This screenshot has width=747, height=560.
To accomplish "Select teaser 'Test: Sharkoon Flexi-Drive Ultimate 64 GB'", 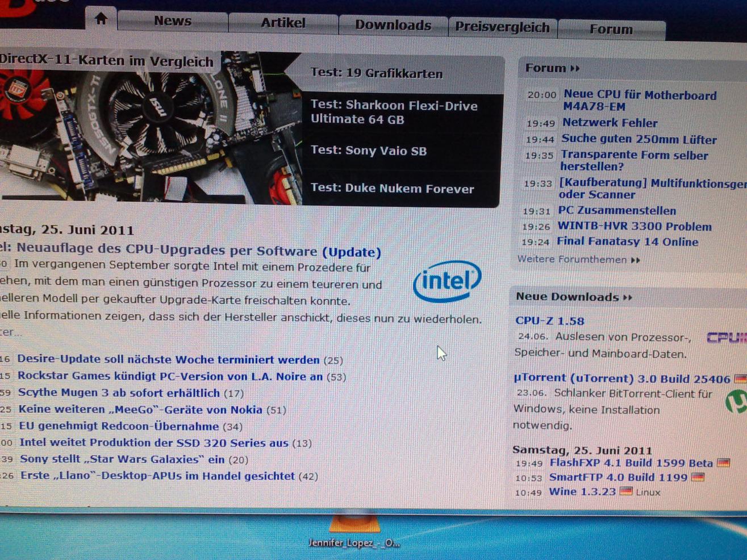I will click(394, 112).
